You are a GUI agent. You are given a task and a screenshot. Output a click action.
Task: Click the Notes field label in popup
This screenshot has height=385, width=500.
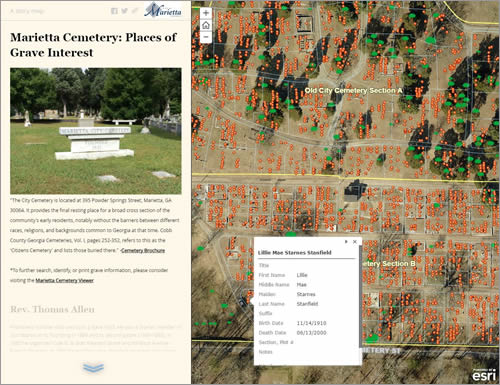pyautogui.click(x=265, y=352)
